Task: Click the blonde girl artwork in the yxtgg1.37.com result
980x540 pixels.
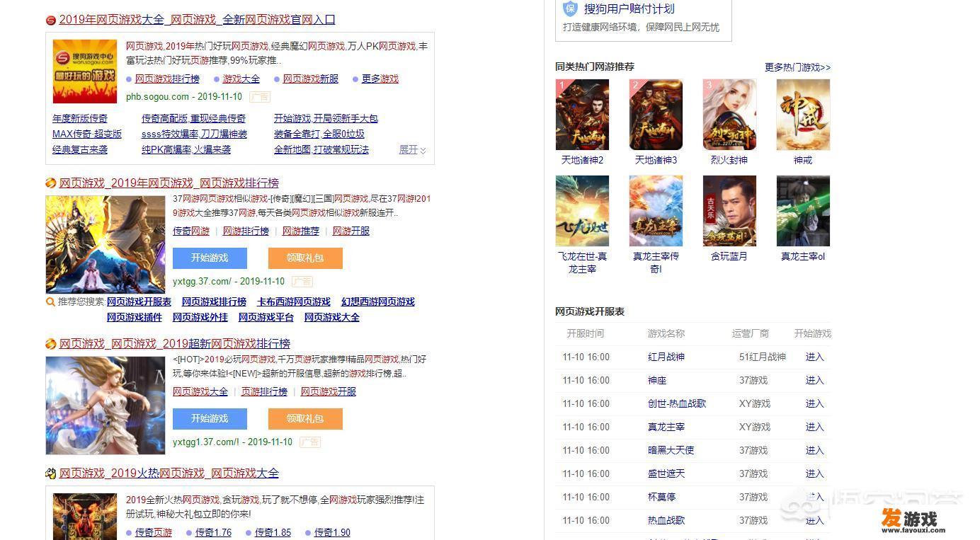Action: 106,405
